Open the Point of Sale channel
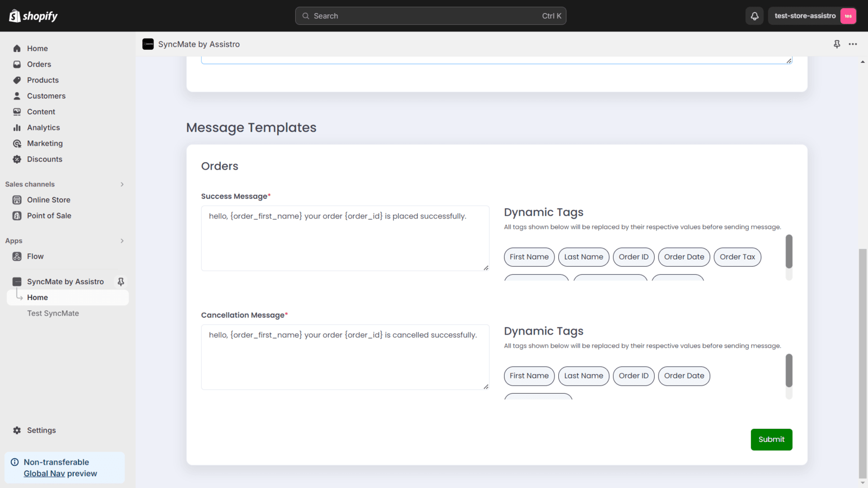This screenshot has height=488, width=868. coord(49,215)
